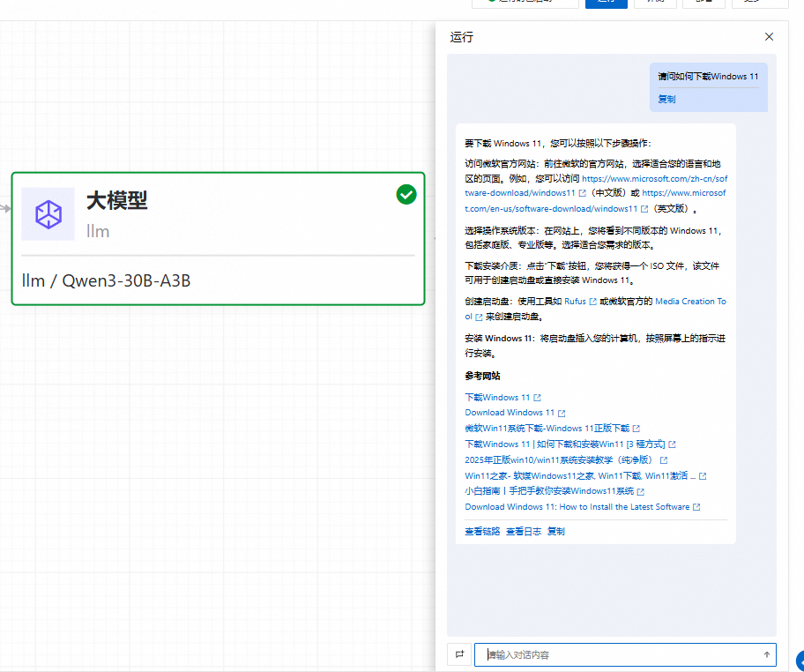Screen dimensions: 804x672
Task: Click the blue 运行 button in the top toolbar
Action: pyautogui.click(x=606, y=3)
